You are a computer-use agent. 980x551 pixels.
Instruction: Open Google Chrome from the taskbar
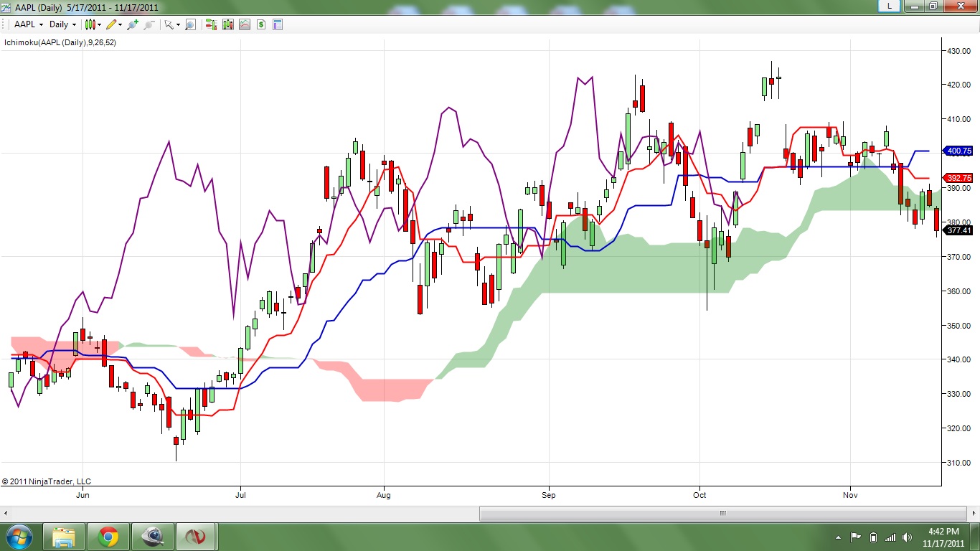[x=108, y=537]
